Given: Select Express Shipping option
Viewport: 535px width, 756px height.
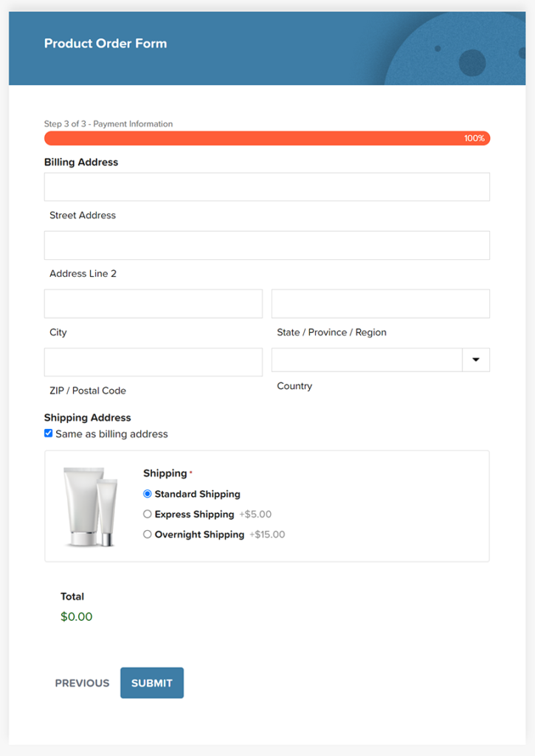Looking at the screenshot, I should click(148, 514).
